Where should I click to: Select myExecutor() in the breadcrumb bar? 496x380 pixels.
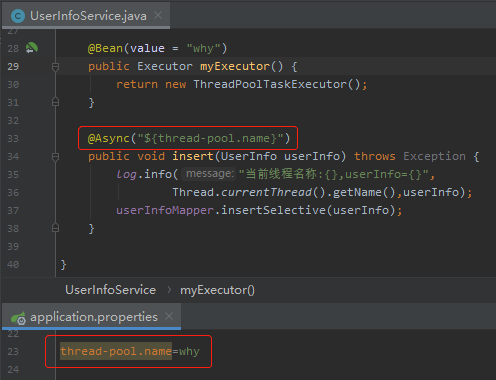tap(217, 290)
